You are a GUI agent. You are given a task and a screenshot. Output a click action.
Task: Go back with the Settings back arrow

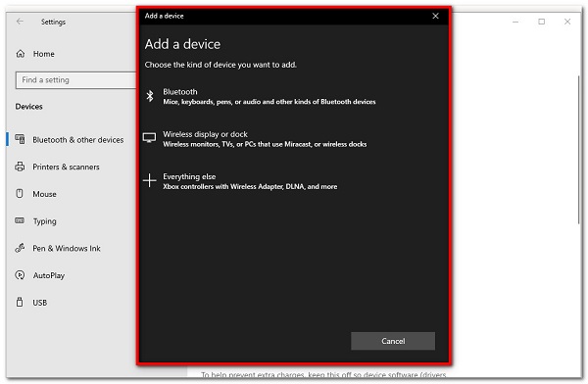[x=20, y=22]
